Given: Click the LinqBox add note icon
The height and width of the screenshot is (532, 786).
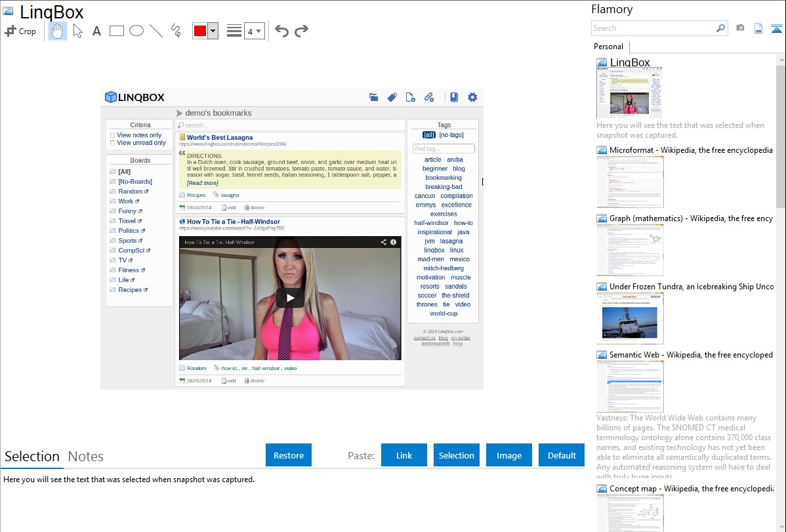Looking at the screenshot, I should coord(410,97).
